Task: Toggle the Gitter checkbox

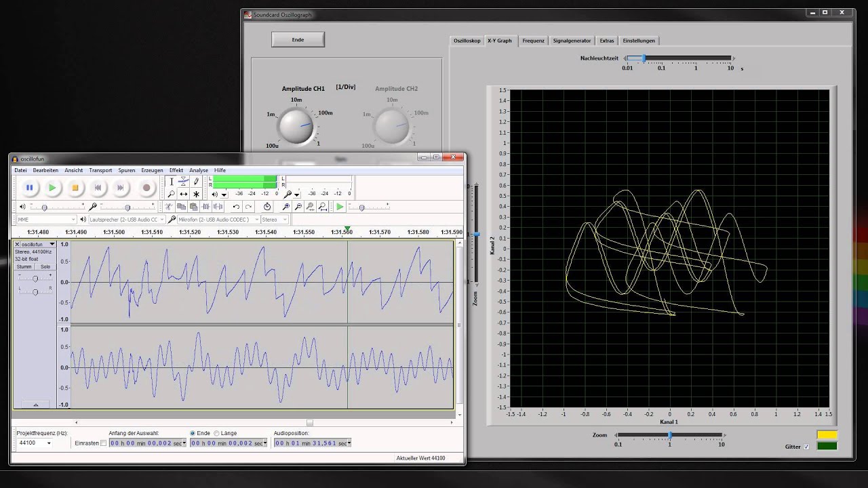Action: click(806, 447)
